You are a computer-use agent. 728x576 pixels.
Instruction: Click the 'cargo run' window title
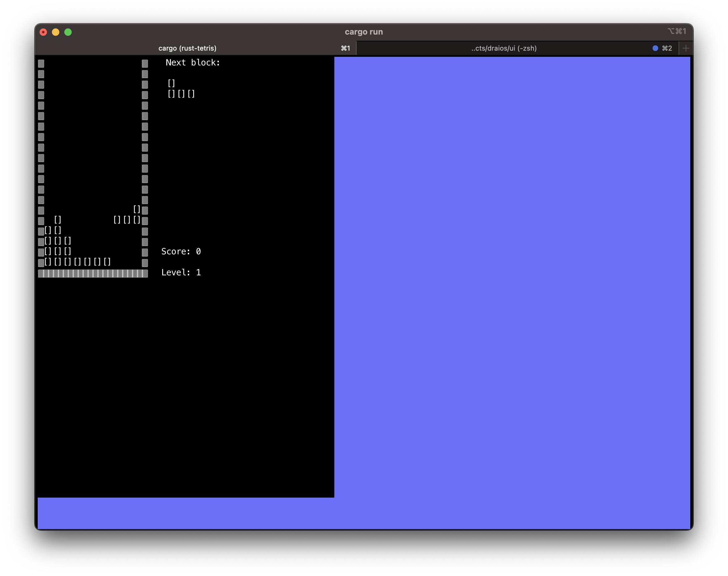363,32
